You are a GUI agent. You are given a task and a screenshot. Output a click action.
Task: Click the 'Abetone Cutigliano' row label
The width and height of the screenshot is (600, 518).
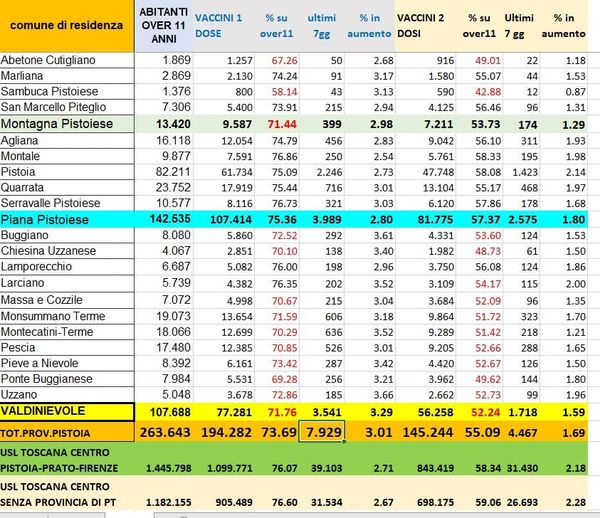(67, 60)
